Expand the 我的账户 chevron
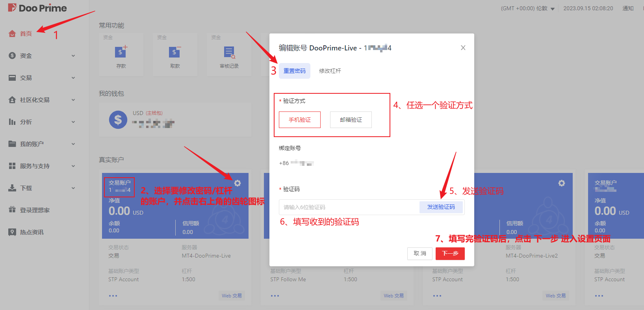The image size is (644, 310). pos(73,144)
